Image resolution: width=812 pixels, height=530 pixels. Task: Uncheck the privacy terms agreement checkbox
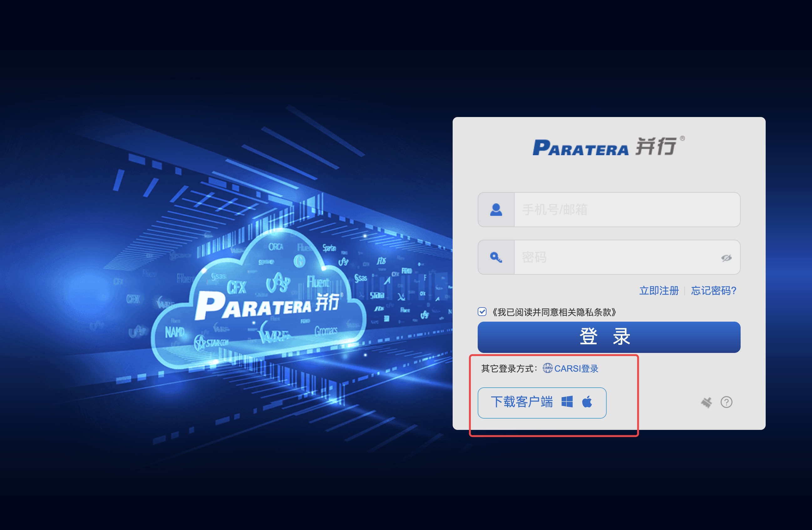tap(482, 312)
